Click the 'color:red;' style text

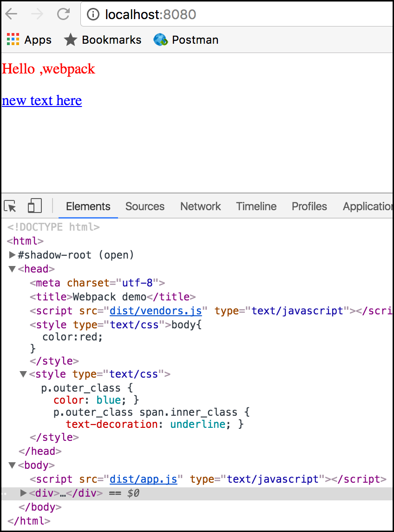72,337
